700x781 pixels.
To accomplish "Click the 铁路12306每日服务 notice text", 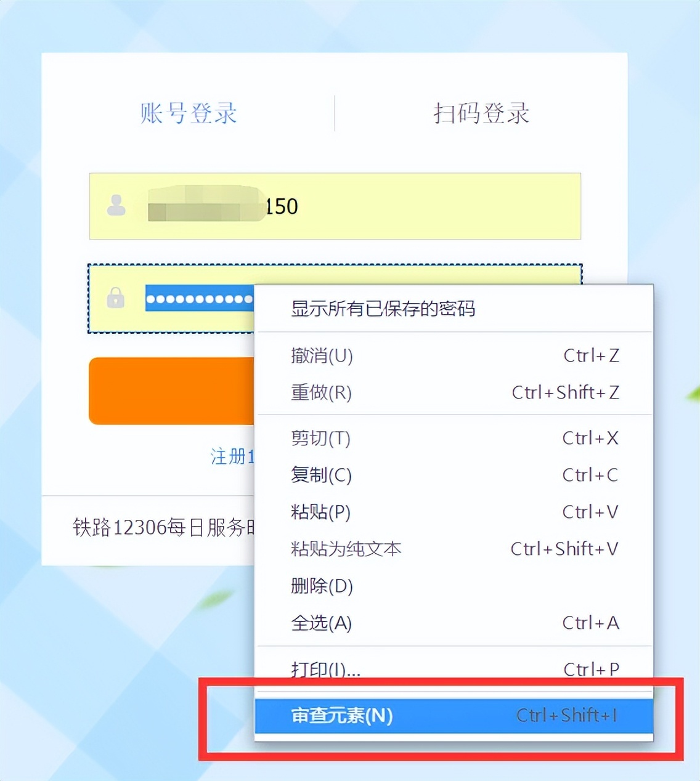I will 163,527.
